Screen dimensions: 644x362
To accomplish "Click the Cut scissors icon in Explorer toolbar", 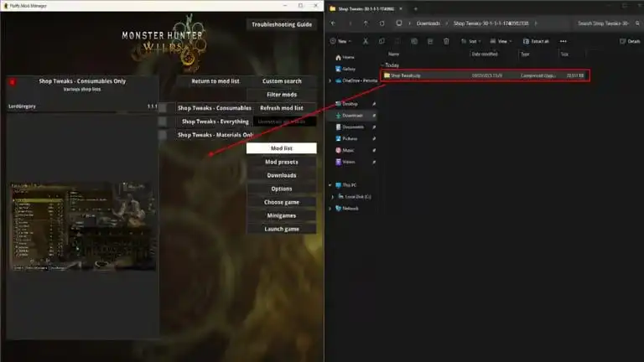I will tap(365, 41).
